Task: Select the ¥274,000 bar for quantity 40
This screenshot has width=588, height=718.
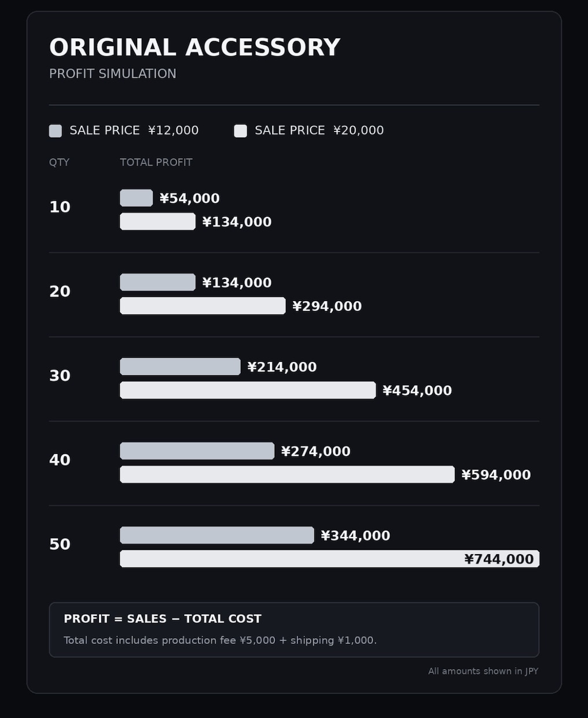Action: click(x=197, y=451)
